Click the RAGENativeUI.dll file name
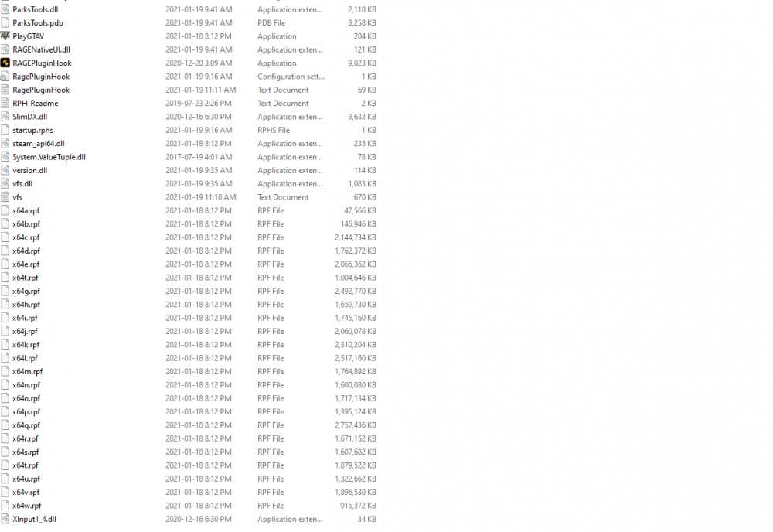Image resolution: width=773 pixels, height=532 pixels. [41, 49]
